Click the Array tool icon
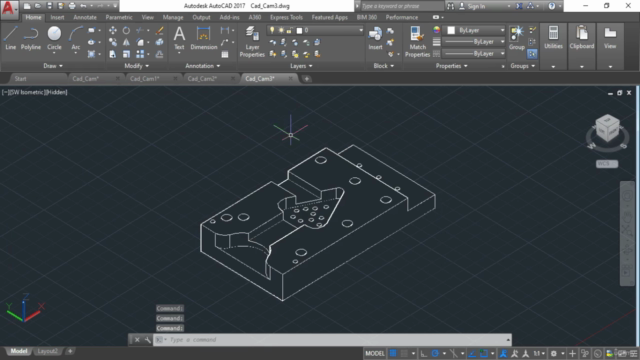 point(140,54)
